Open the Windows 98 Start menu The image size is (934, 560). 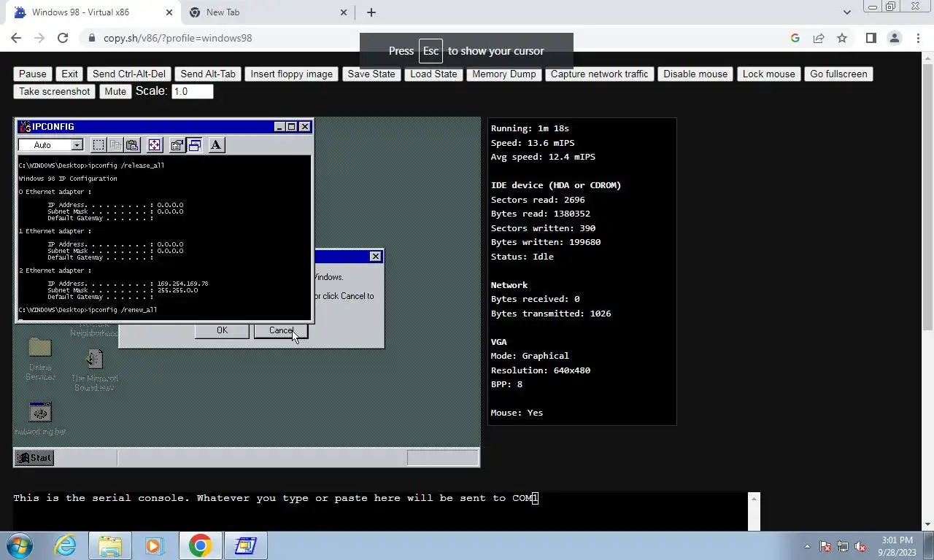click(34, 458)
